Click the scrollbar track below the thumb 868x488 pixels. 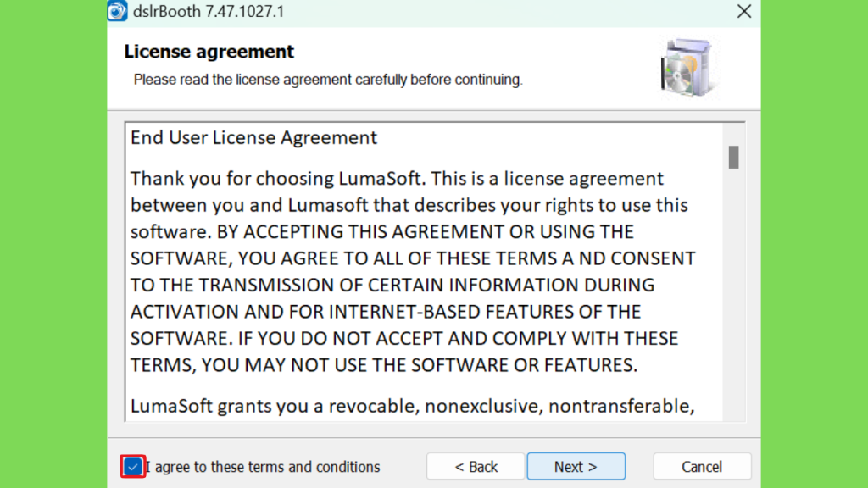[733, 293]
